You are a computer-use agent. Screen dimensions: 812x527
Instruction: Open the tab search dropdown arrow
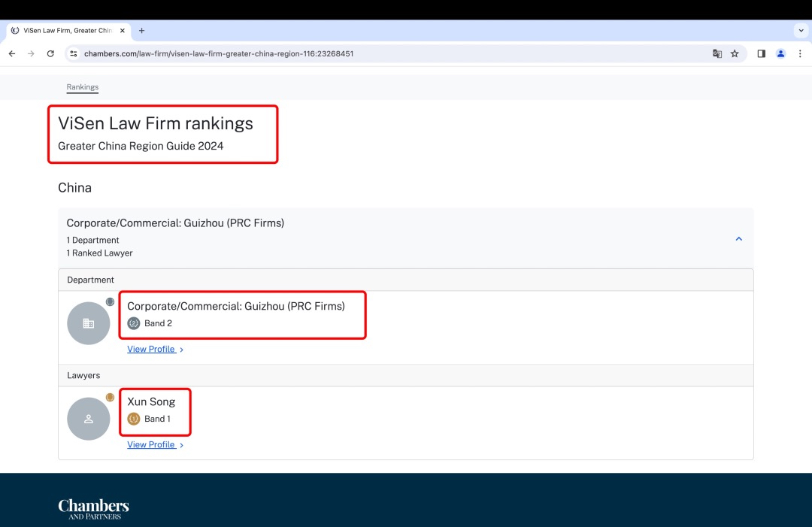click(801, 31)
